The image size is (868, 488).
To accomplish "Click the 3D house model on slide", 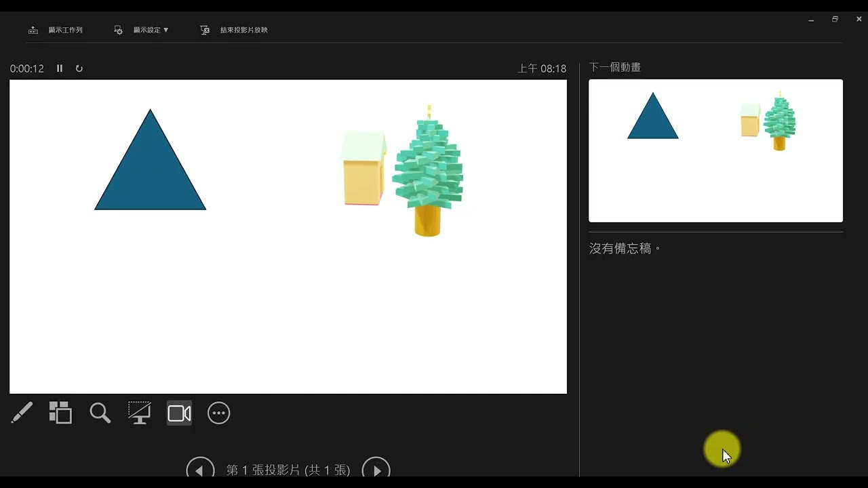I will [x=363, y=168].
